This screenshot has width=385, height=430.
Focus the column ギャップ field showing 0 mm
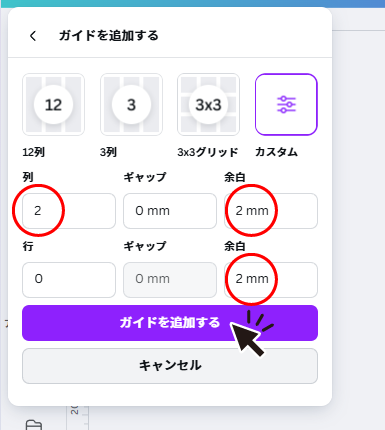pos(170,211)
